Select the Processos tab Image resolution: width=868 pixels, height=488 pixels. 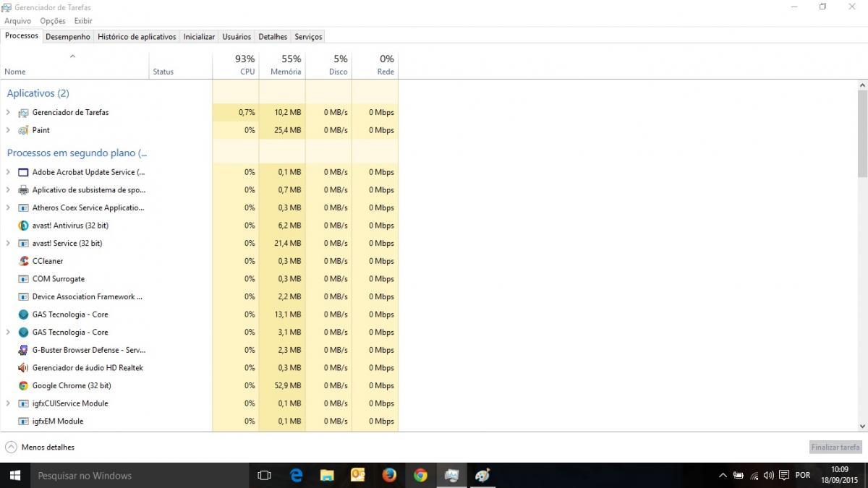(22, 36)
